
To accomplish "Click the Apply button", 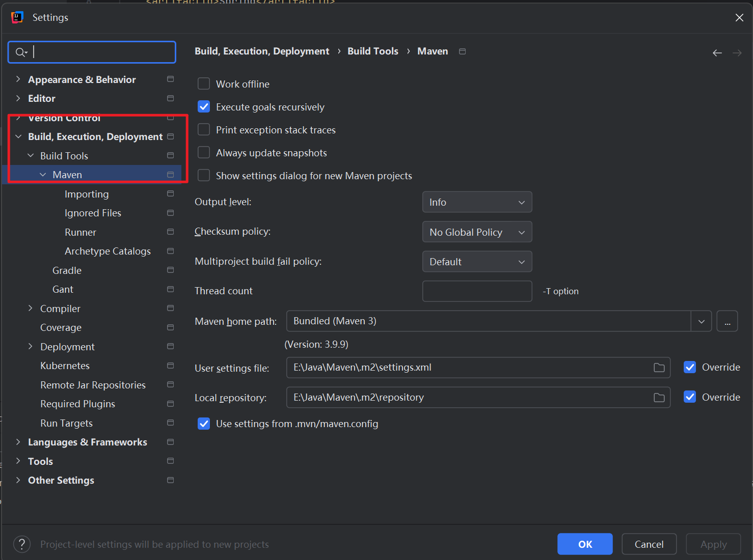I will pyautogui.click(x=713, y=544).
